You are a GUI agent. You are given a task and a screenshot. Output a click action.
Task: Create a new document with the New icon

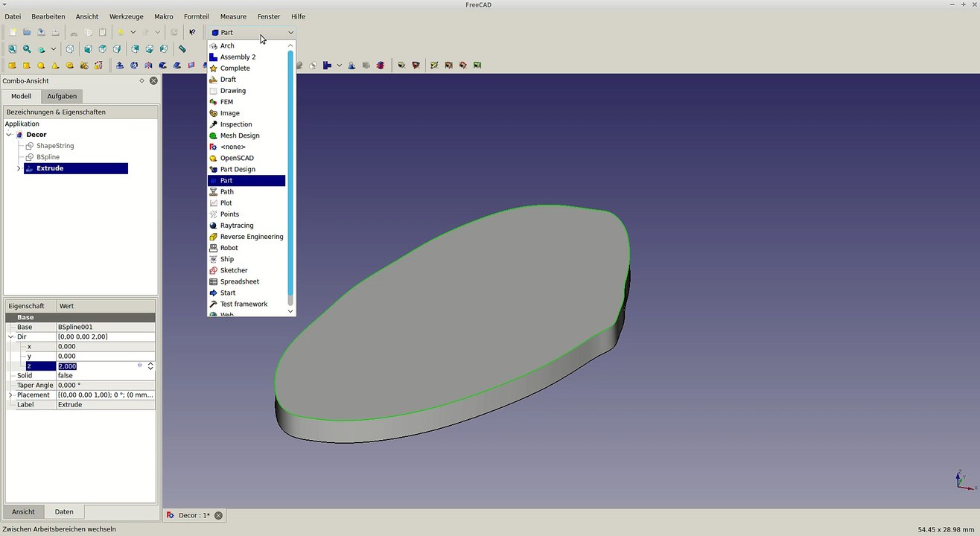tap(13, 32)
